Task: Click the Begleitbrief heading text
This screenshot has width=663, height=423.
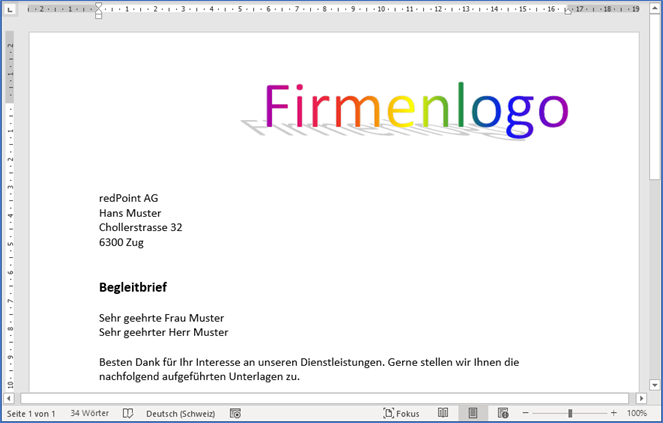Action: click(132, 287)
